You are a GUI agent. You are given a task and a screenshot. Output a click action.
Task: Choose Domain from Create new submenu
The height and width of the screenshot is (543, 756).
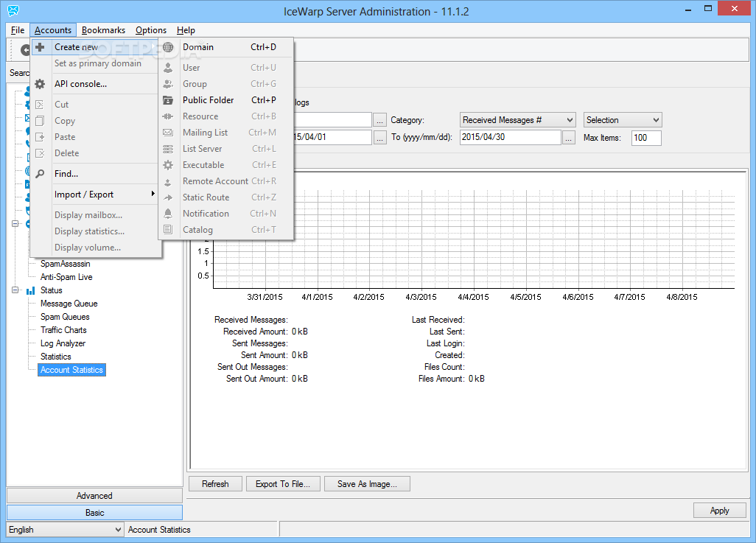click(225, 47)
